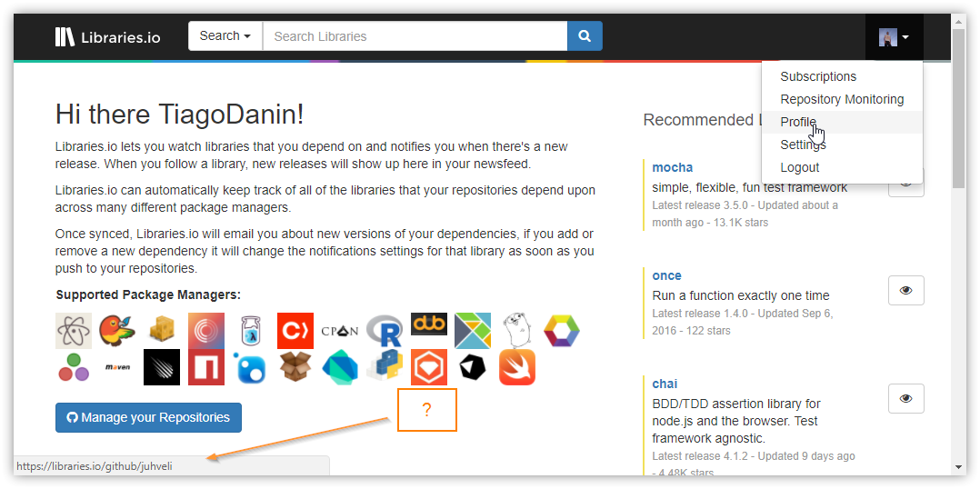980x489 pixels.
Task: Toggle watch eye for once library
Action: pos(905,291)
